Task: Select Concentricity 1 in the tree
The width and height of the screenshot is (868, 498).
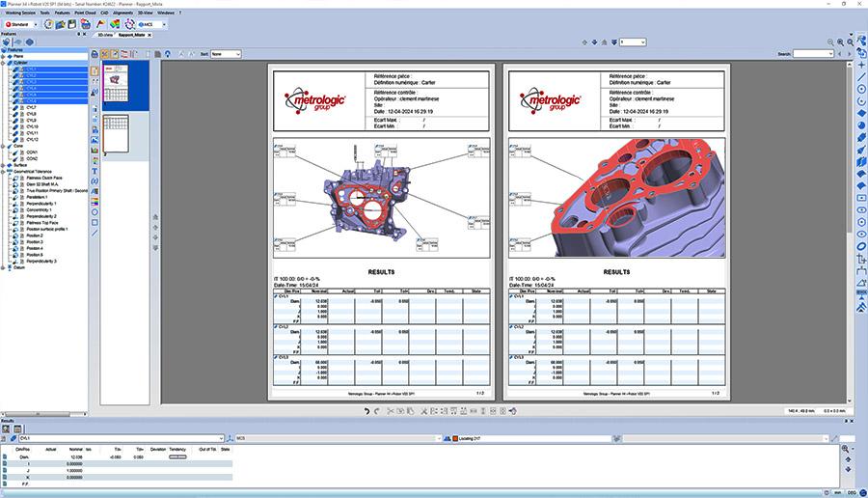Action: (40, 210)
